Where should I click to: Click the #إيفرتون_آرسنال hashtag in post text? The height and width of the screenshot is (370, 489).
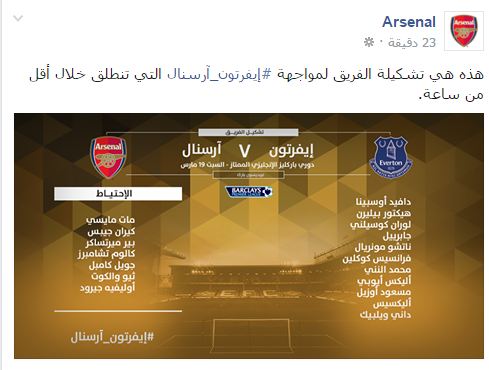(x=219, y=74)
